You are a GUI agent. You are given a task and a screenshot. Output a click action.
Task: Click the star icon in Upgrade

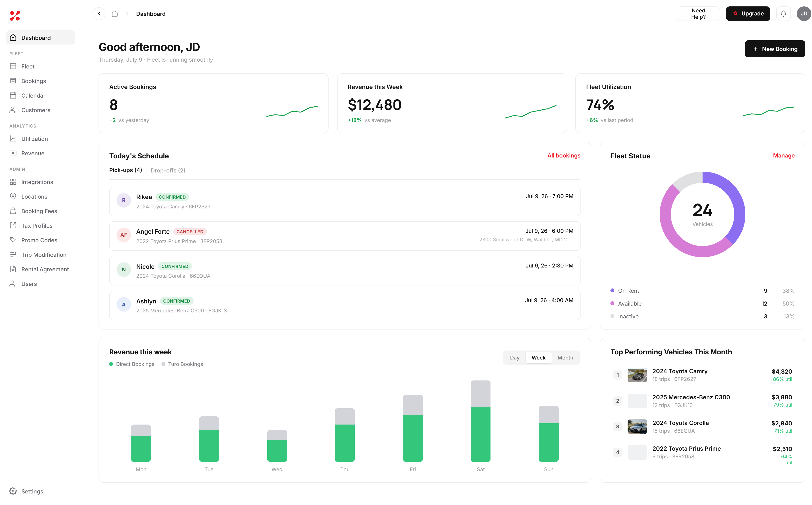[735, 14]
